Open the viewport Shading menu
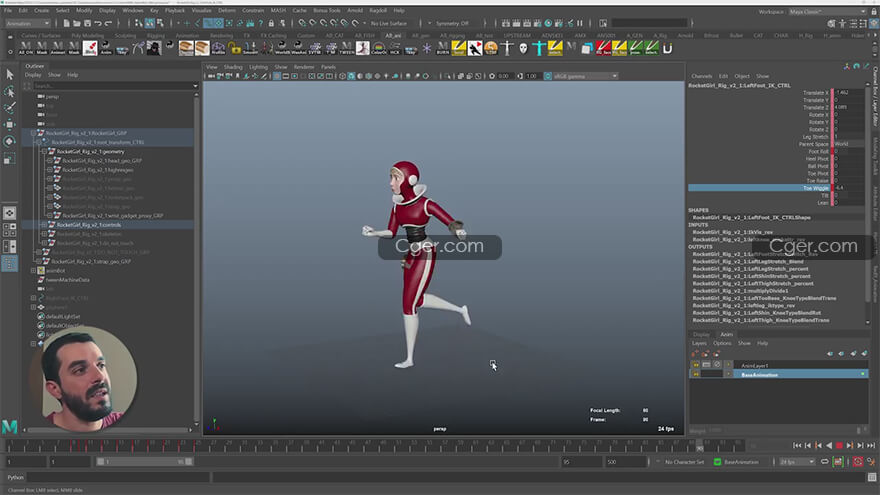The image size is (880, 495). click(233, 67)
